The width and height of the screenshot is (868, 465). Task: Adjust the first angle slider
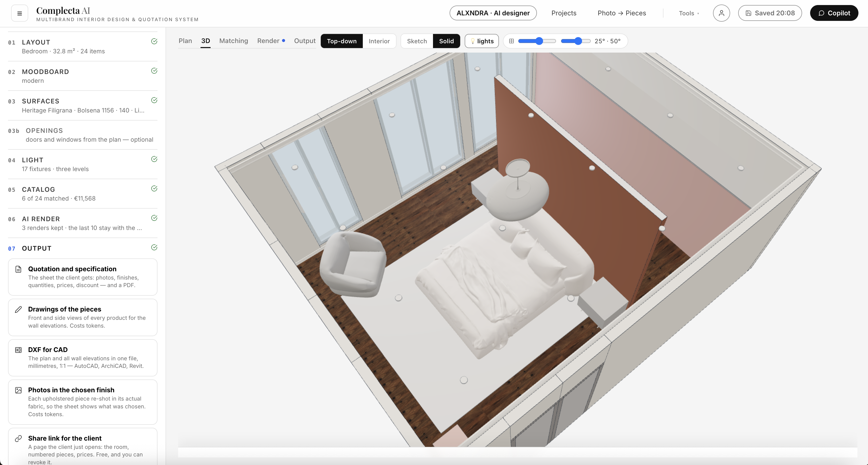point(537,41)
